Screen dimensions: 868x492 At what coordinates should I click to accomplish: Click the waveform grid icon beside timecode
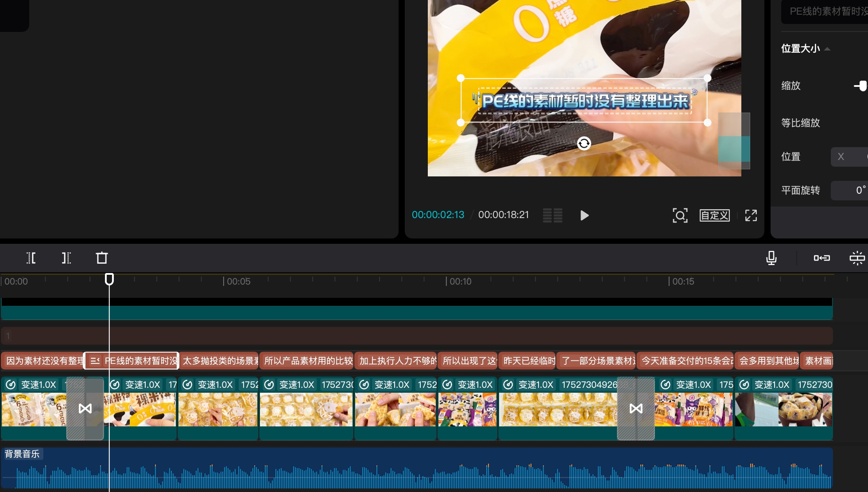(x=553, y=215)
